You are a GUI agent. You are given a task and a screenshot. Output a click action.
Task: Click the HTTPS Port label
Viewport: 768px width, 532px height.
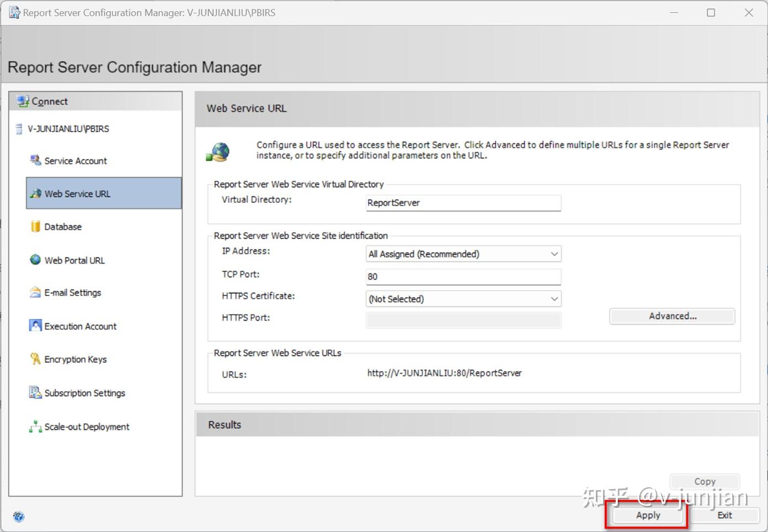pos(246,318)
